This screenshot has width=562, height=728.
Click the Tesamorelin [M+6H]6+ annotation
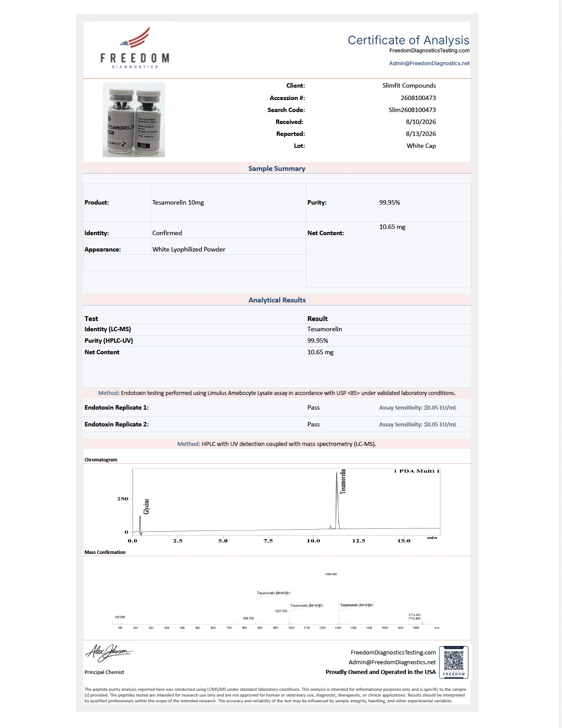click(273, 593)
